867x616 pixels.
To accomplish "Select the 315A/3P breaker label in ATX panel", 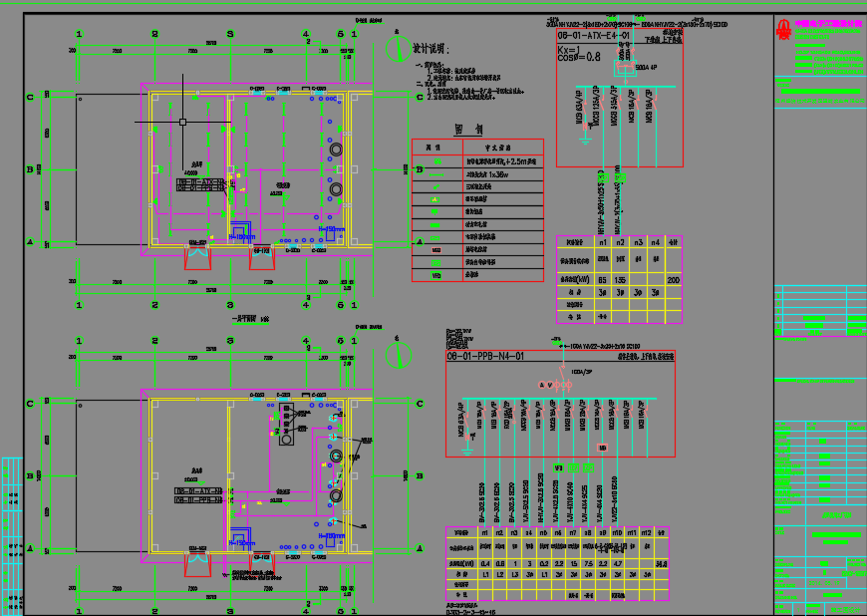I will (613, 105).
